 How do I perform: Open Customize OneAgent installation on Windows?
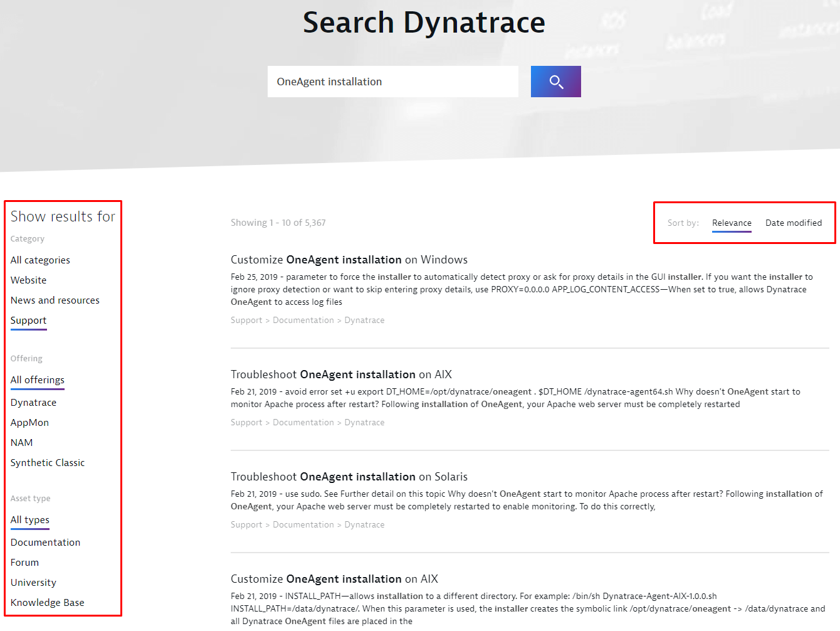point(349,260)
